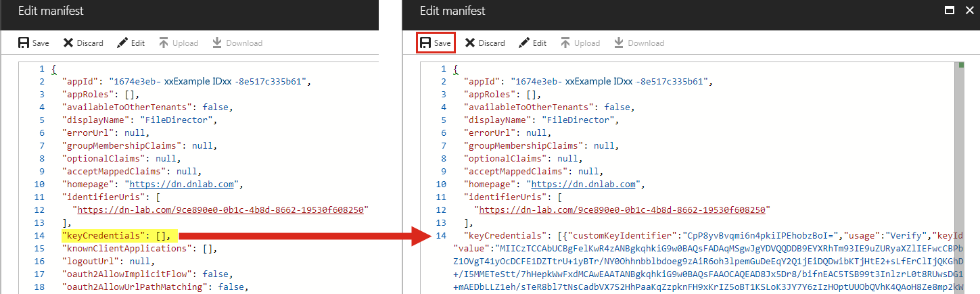Screen dimensions: 980x294
Task: Discard changes in the right manifest panel
Action: click(x=485, y=43)
